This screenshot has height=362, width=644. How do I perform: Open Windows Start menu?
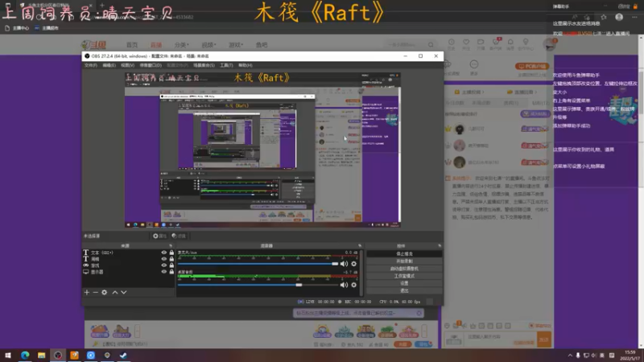tap(8, 356)
